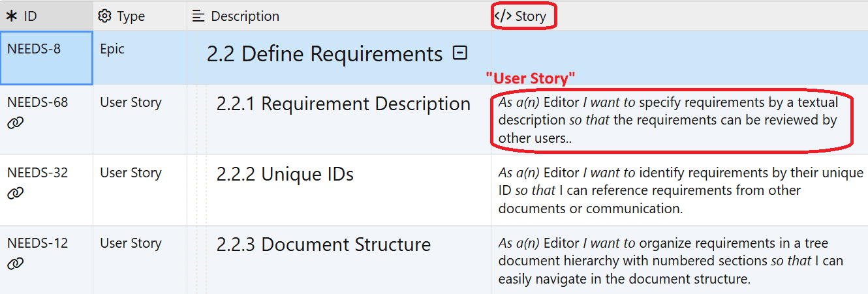Viewport: 868px width, 294px height.
Task: Select the 2.2.1 Requirement Description heading
Action: pyautogui.click(x=343, y=104)
